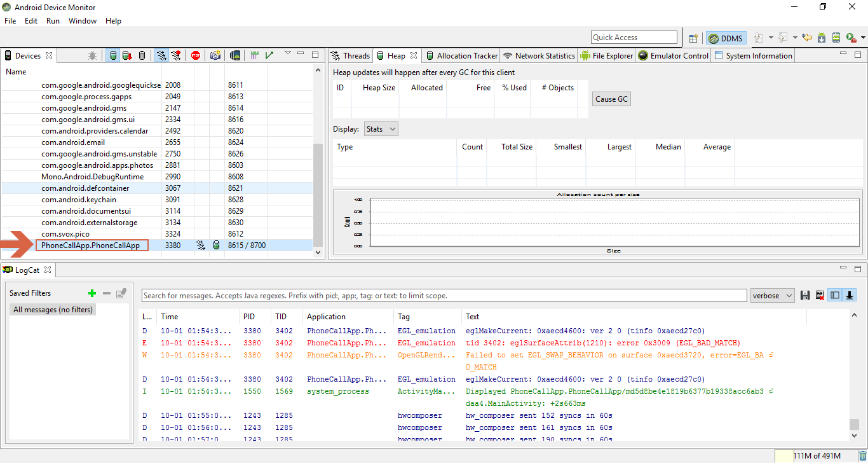Open the Edit menu

tap(31, 21)
